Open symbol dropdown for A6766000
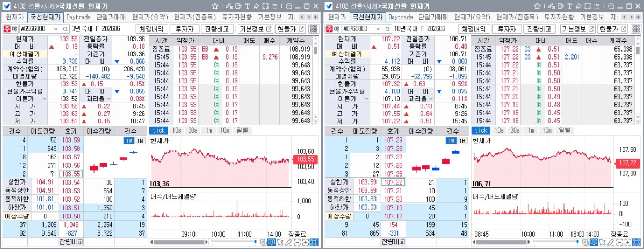The width and height of the screenshot is (644, 249). pos(378,29)
